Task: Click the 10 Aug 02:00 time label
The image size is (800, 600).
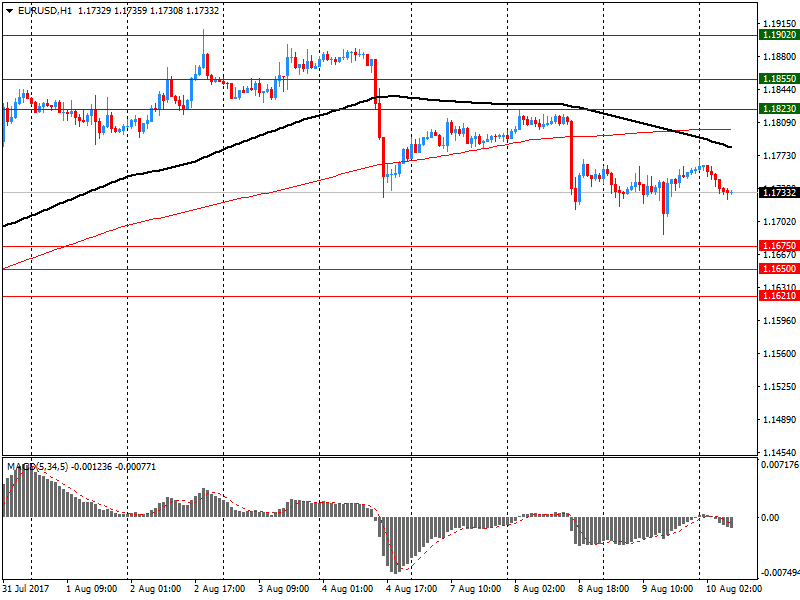Action: (x=734, y=589)
